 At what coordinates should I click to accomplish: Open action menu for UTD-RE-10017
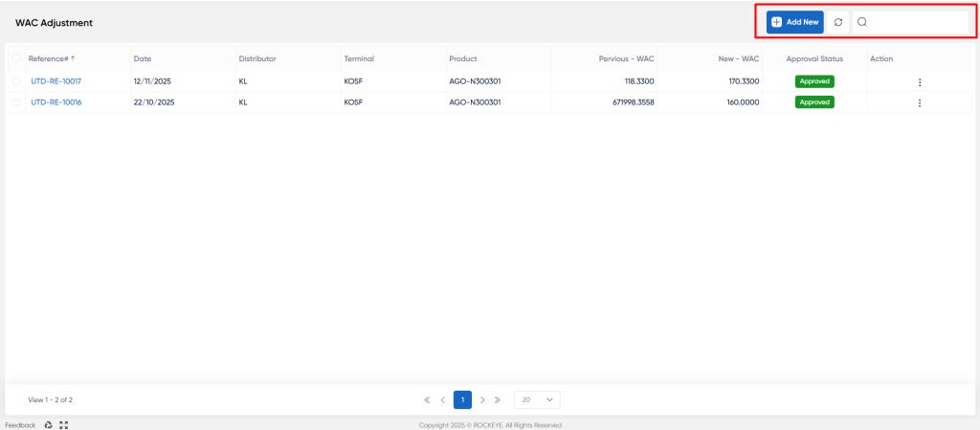(x=920, y=81)
